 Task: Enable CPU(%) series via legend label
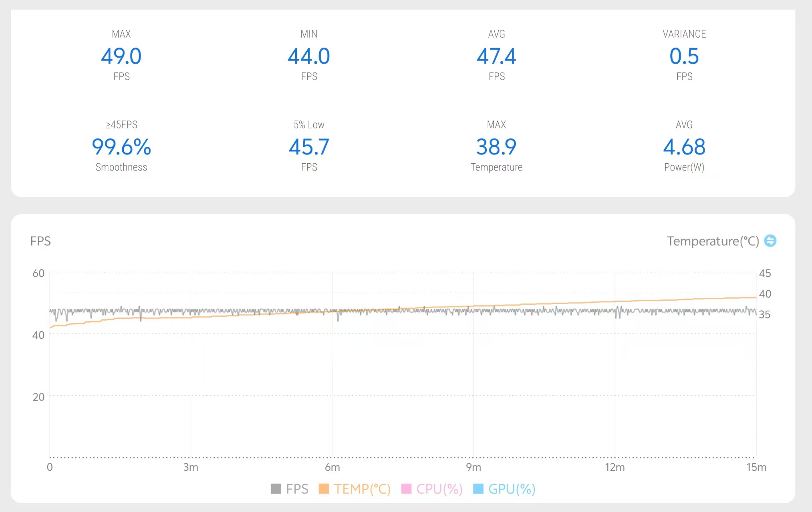pos(439,489)
